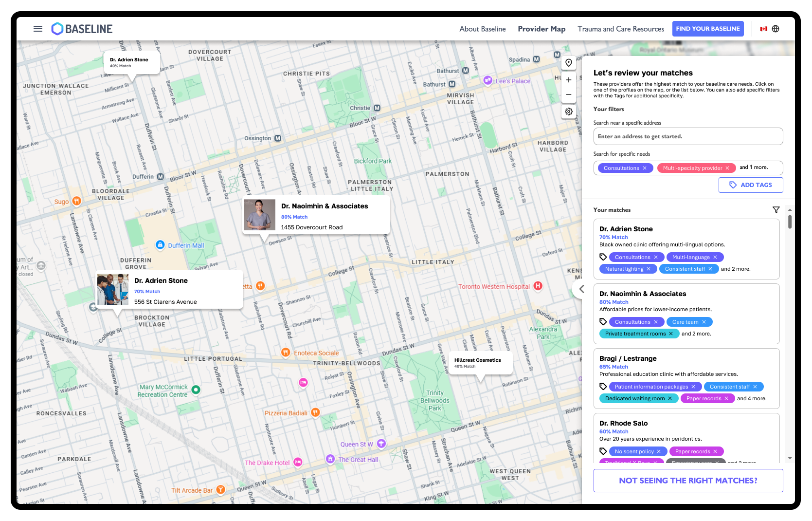Click Dufferin Mall shopping marker
The width and height of the screenshot is (812, 521).
tap(160, 244)
